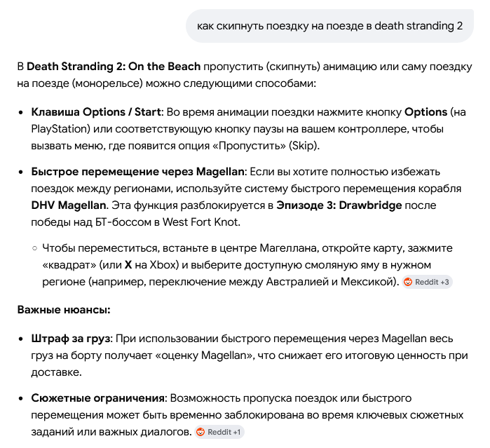Click the user's Death Stranding 2 question bubble

(x=330, y=27)
